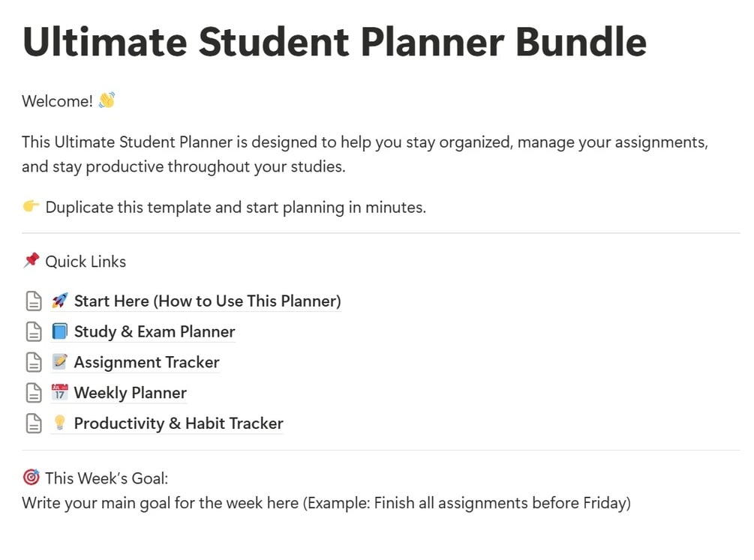
Task: Click the target emoji by This Week's Goal
Action: (31, 477)
